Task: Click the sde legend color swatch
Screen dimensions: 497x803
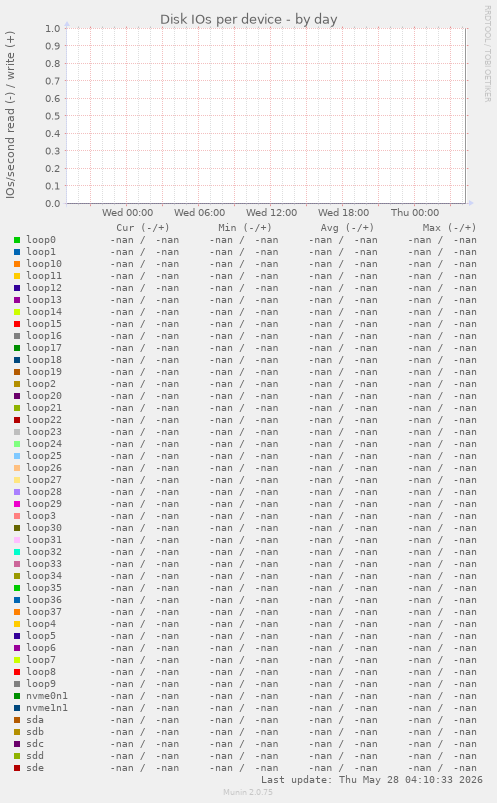Action: pos(17,768)
